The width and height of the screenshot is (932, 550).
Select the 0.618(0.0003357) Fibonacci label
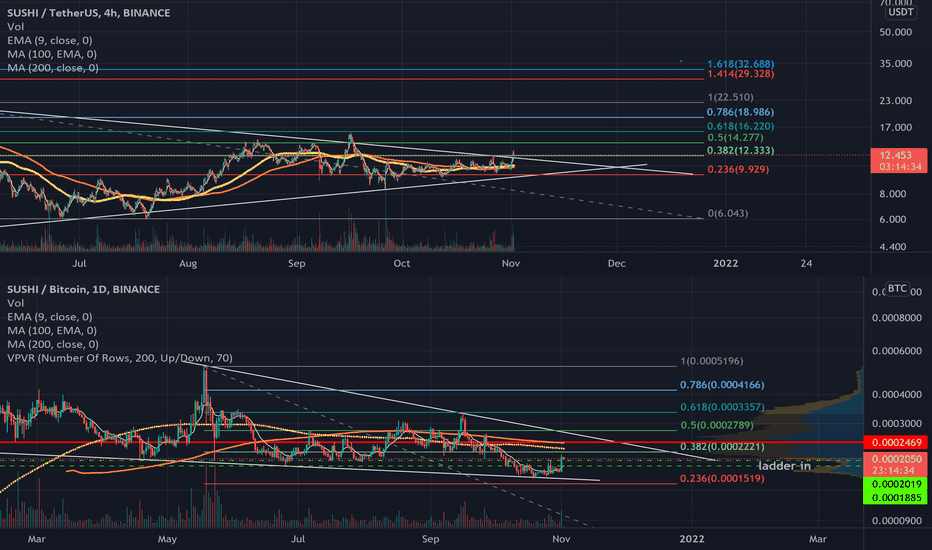(722, 407)
